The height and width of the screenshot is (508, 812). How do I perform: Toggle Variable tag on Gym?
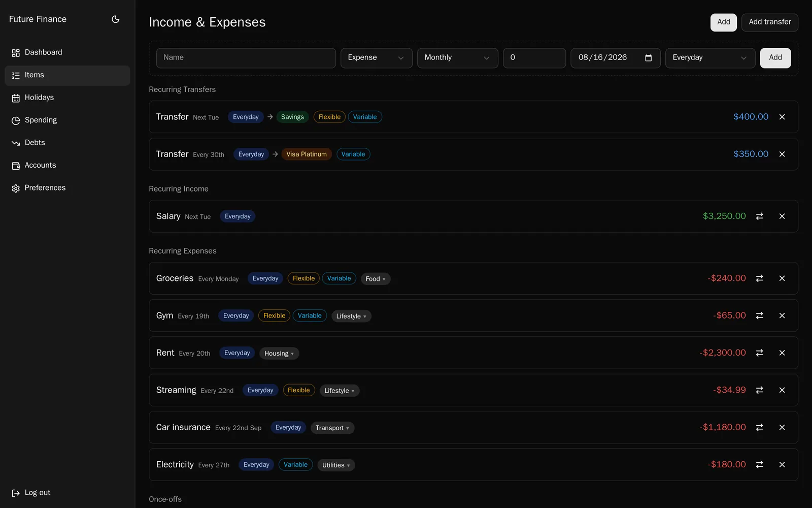(x=310, y=315)
